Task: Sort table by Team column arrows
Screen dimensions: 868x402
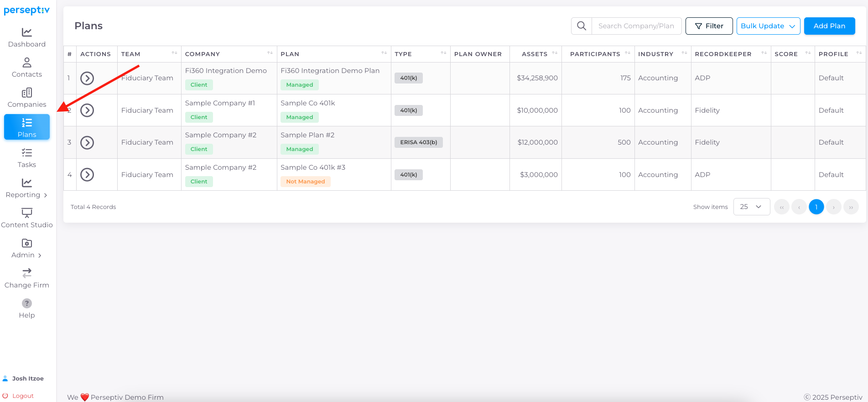Action: pos(174,53)
